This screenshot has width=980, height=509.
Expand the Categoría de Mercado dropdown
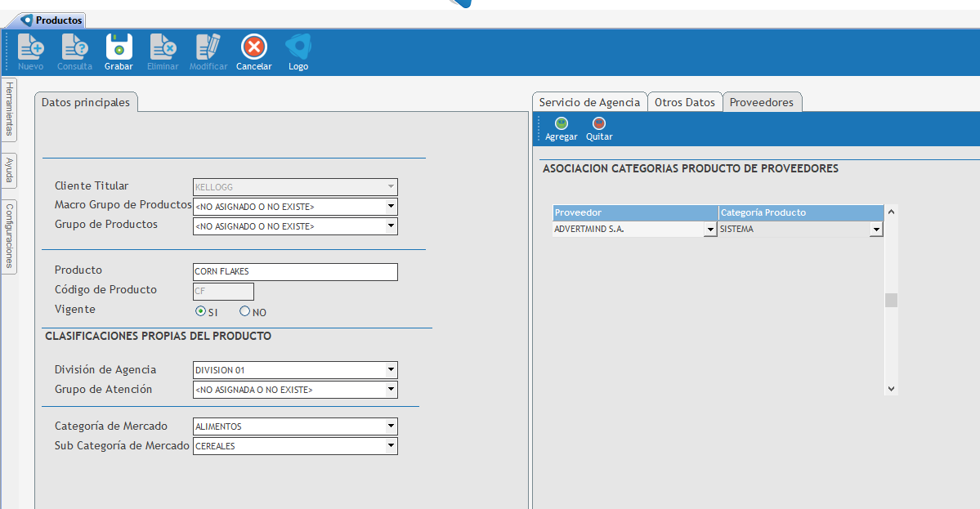391,426
